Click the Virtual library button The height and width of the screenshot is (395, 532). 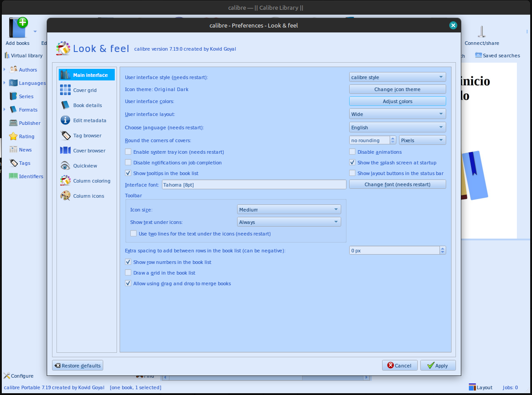point(24,56)
